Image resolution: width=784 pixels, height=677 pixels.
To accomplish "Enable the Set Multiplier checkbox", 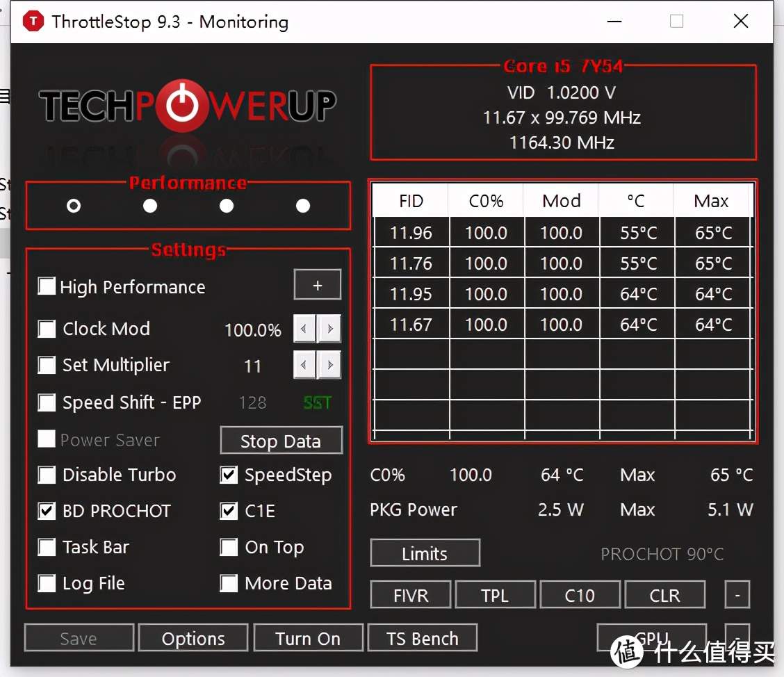I will tap(47, 365).
